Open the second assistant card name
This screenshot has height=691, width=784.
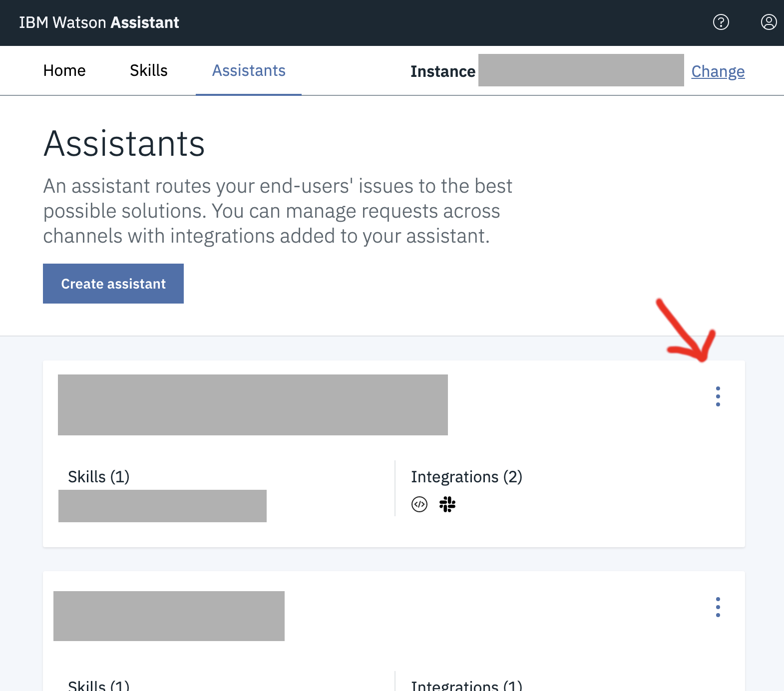169,616
